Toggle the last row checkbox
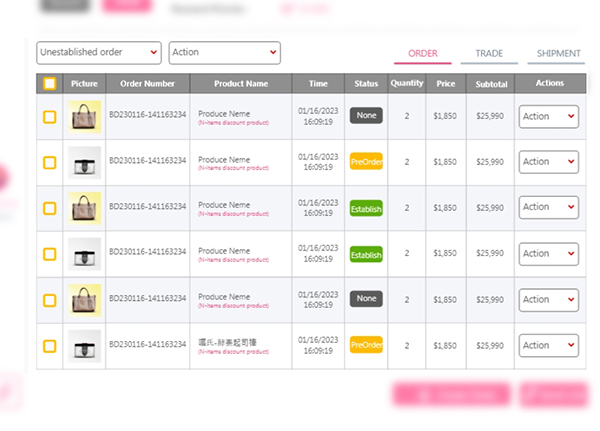The width and height of the screenshot is (600, 431). point(49,346)
